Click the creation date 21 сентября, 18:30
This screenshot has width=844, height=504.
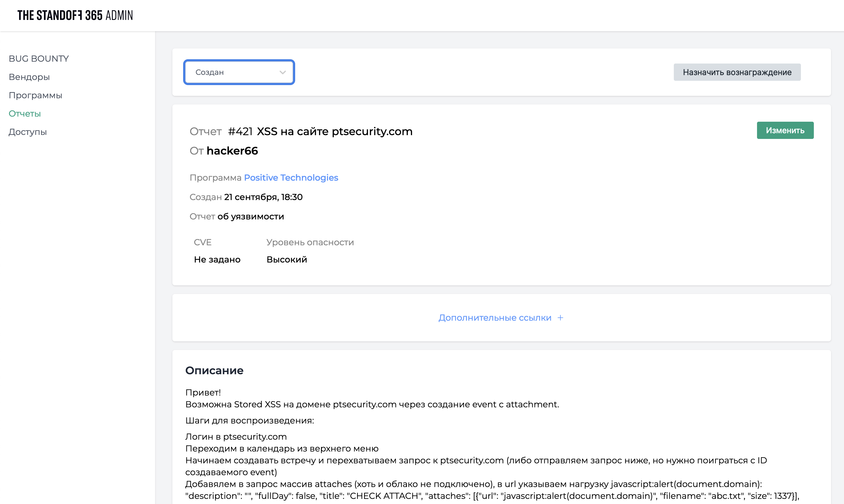point(263,197)
